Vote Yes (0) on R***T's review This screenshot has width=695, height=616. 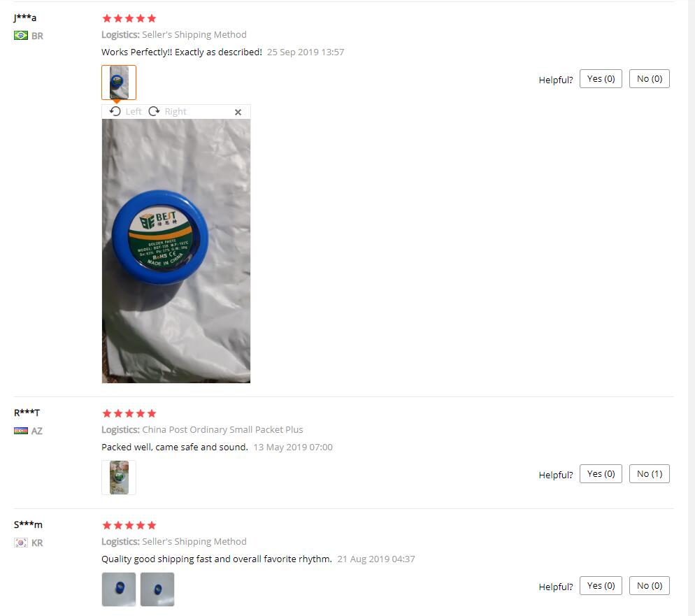(601, 474)
